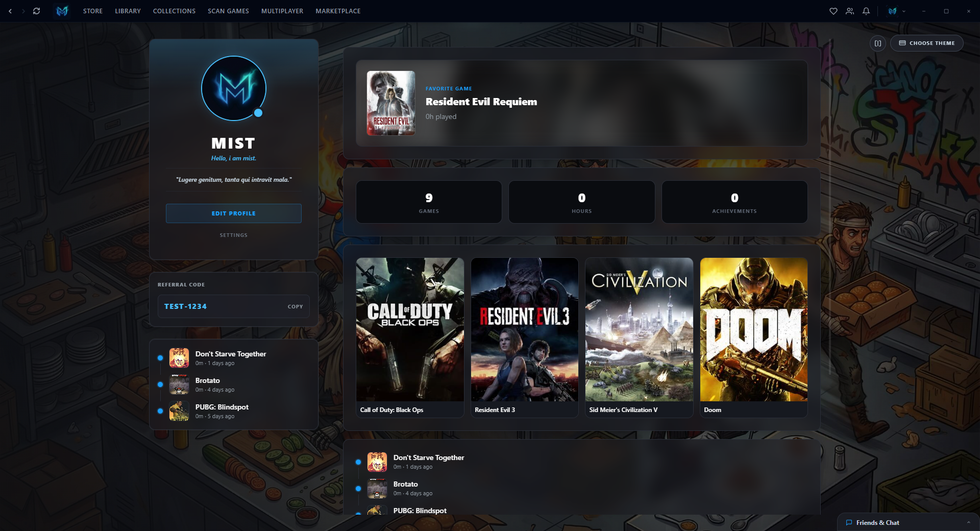This screenshot has height=531, width=980.
Task: Click the Mist logo icon beside Store
Action: point(62,11)
